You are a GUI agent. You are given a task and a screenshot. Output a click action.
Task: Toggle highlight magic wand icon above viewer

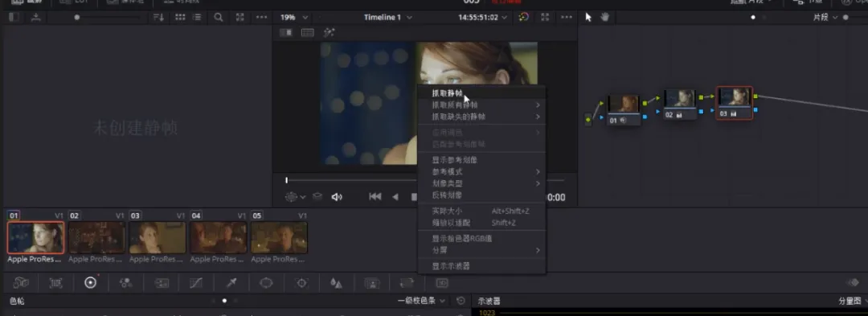click(x=330, y=33)
